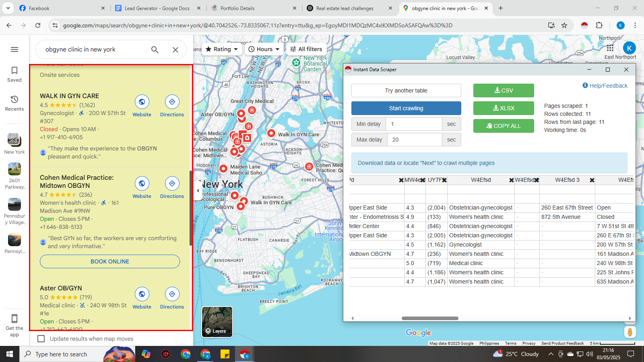Expand the Hours filter dropdown
The image size is (644, 362).
click(264, 49)
